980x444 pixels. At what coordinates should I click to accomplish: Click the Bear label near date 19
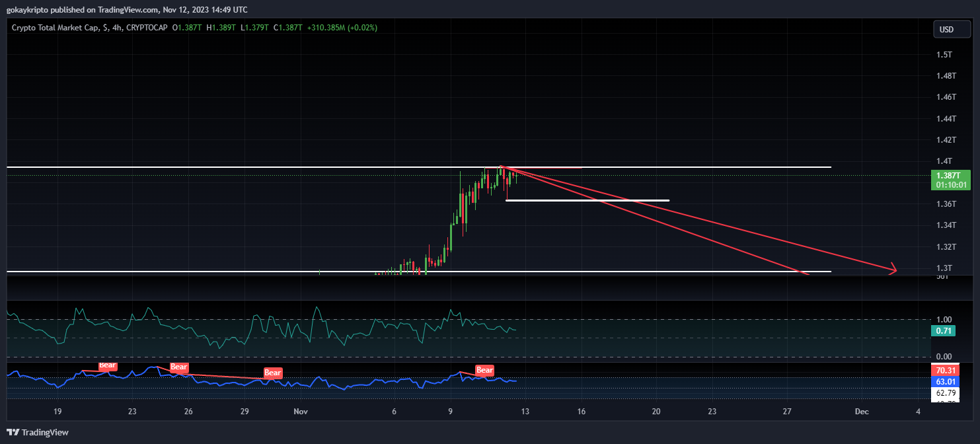(108, 365)
